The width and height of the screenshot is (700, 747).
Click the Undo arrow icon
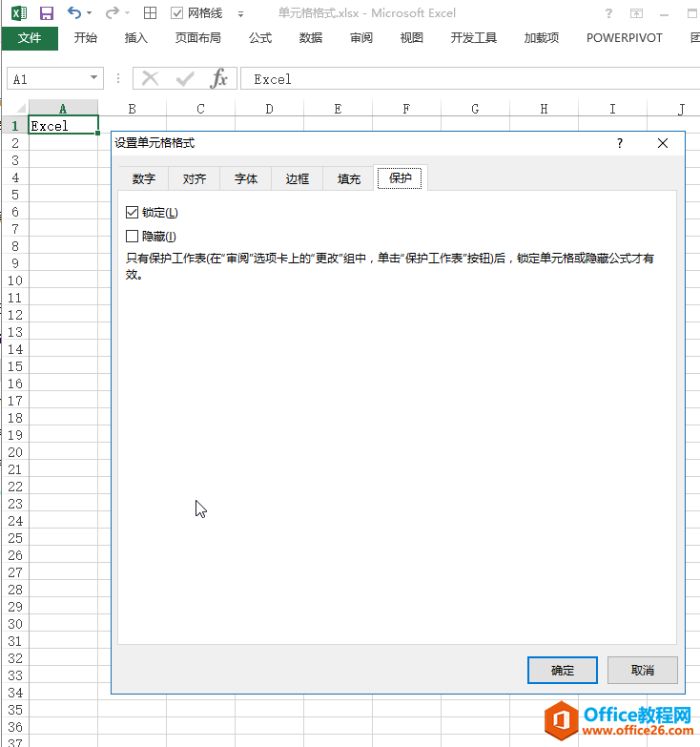tap(74, 13)
